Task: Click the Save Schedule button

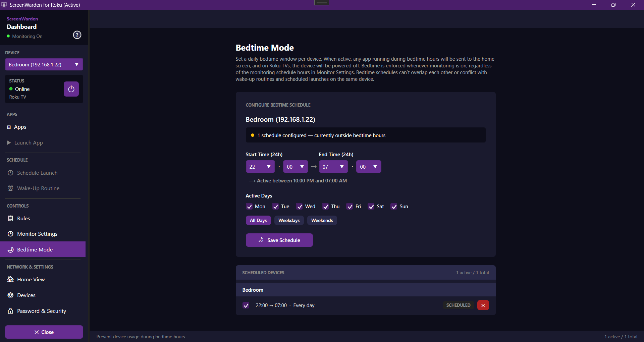Action: point(279,240)
